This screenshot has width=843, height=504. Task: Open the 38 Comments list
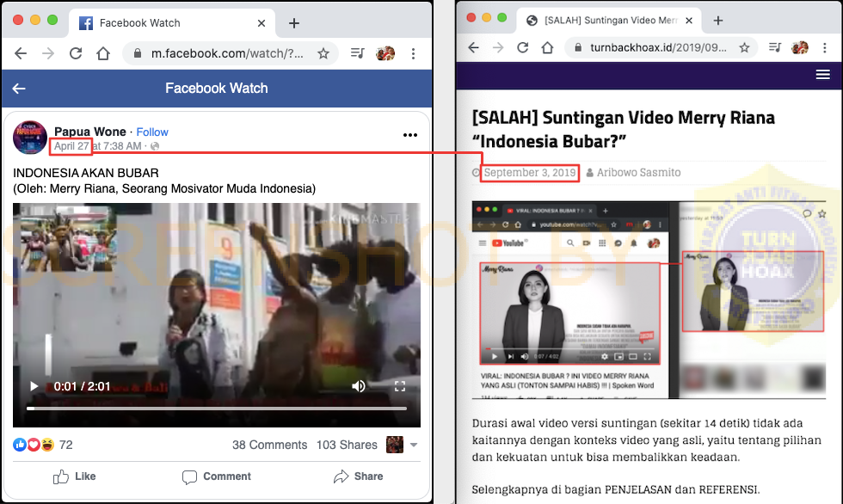click(269, 445)
